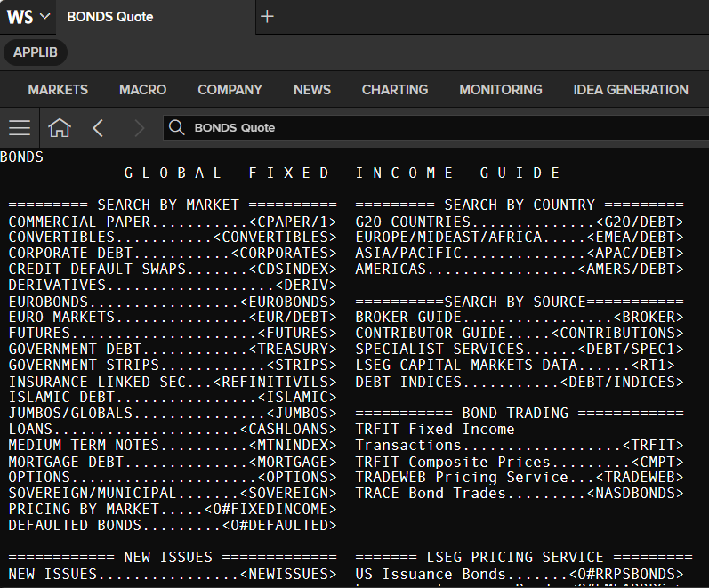Screen dimensions: 709x588
Task: Expand the WS workspace dropdown
Action: pos(28,17)
